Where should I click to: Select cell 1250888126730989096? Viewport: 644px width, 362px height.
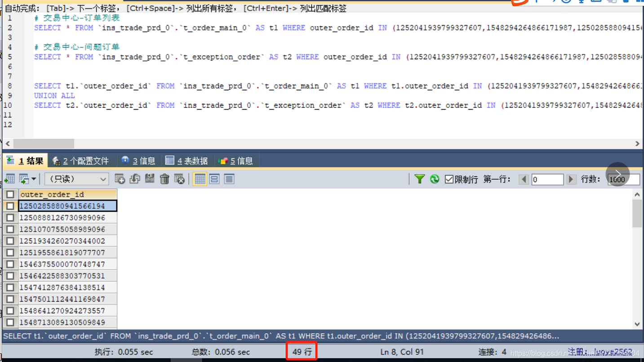67,218
